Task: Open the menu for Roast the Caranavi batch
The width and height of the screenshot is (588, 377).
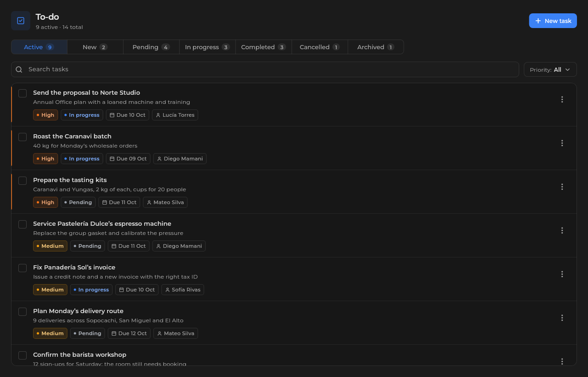Action: (x=562, y=143)
